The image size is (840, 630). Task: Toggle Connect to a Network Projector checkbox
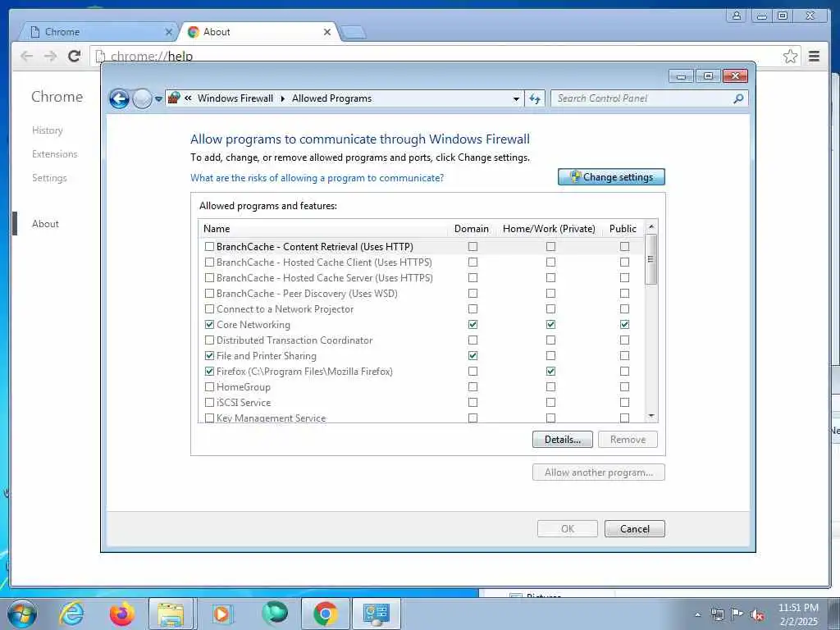point(209,309)
